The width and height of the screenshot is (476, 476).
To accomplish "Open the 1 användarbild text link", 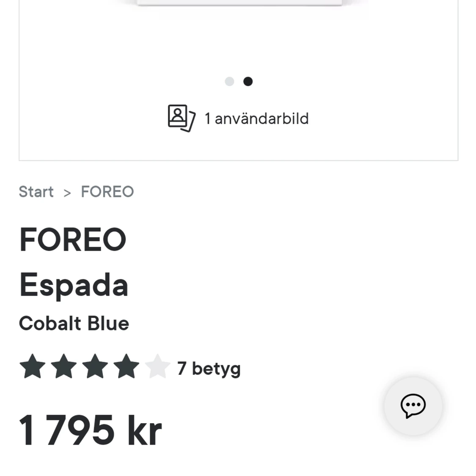I will click(256, 118).
